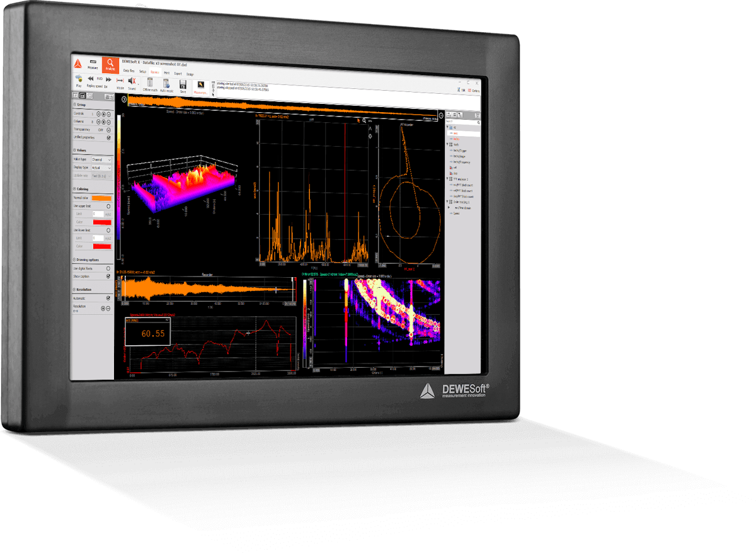Open Offline math from the toolbar

tap(151, 83)
